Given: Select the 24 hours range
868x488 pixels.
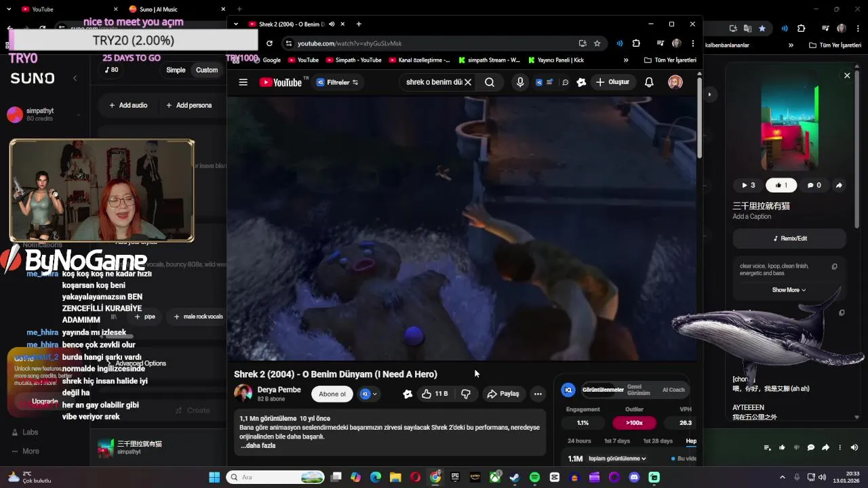Looking at the screenshot, I should pos(579,441).
